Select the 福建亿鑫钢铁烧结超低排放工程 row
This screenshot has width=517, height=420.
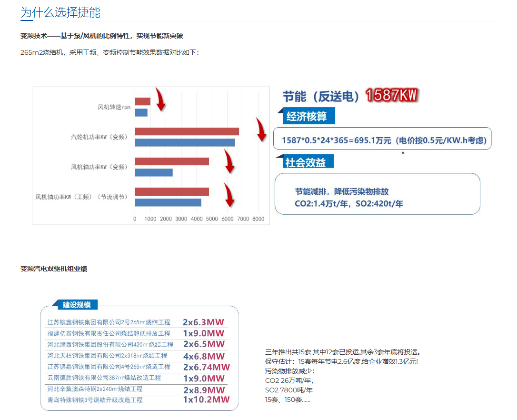(107, 334)
